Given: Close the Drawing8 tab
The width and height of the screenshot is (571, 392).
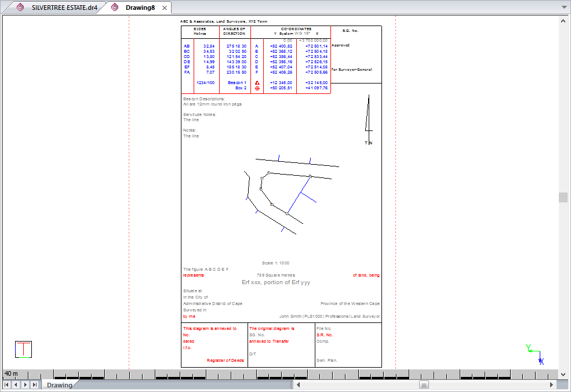Looking at the screenshot, I should point(165,8).
